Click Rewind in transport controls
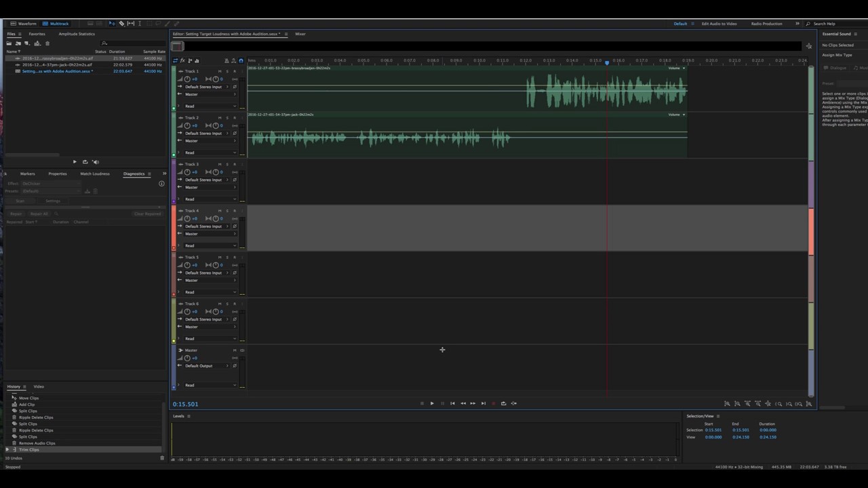868x488 pixels. (463, 403)
